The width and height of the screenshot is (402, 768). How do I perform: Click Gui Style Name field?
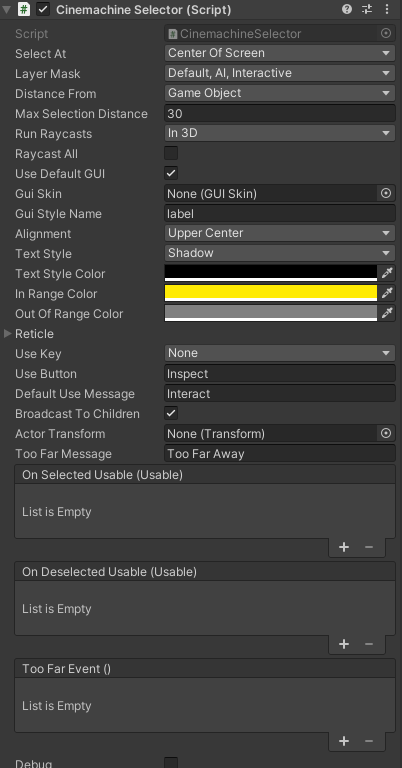(280, 214)
